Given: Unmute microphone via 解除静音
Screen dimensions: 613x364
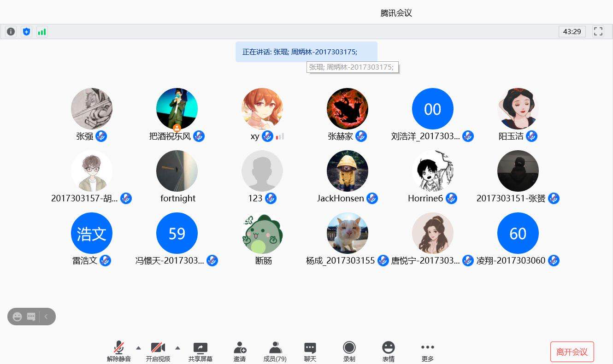Looking at the screenshot, I should (119, 352).
